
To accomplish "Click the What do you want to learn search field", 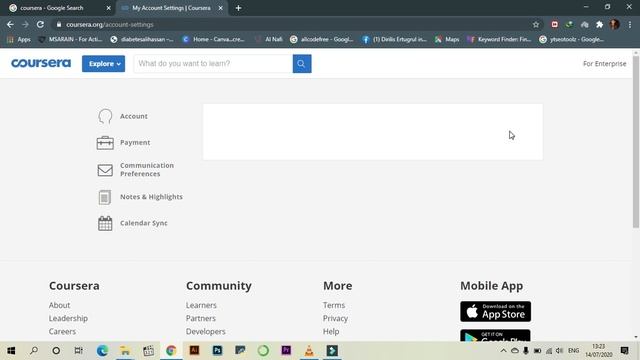I will [x=213, y=64].
